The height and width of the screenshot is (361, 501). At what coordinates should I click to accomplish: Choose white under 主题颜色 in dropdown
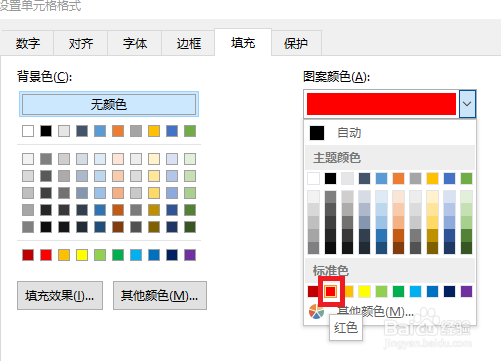pyautogui.click(x=313, y=178)
